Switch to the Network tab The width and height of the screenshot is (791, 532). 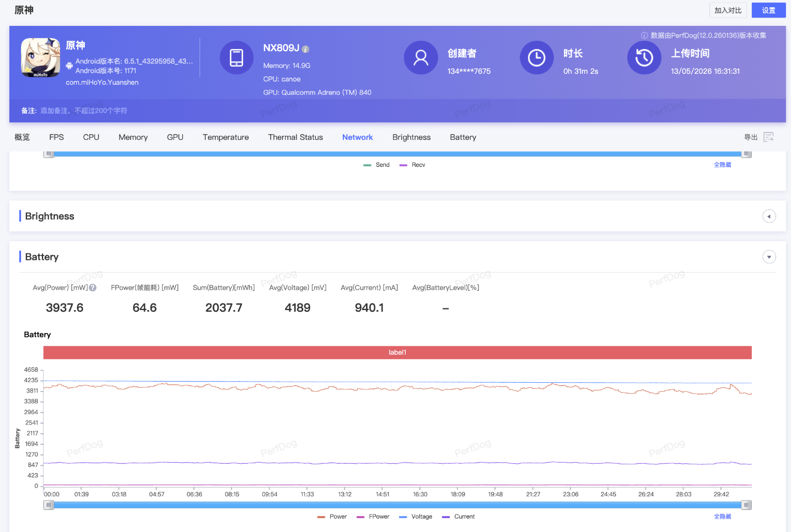click(x=358, y=137)
